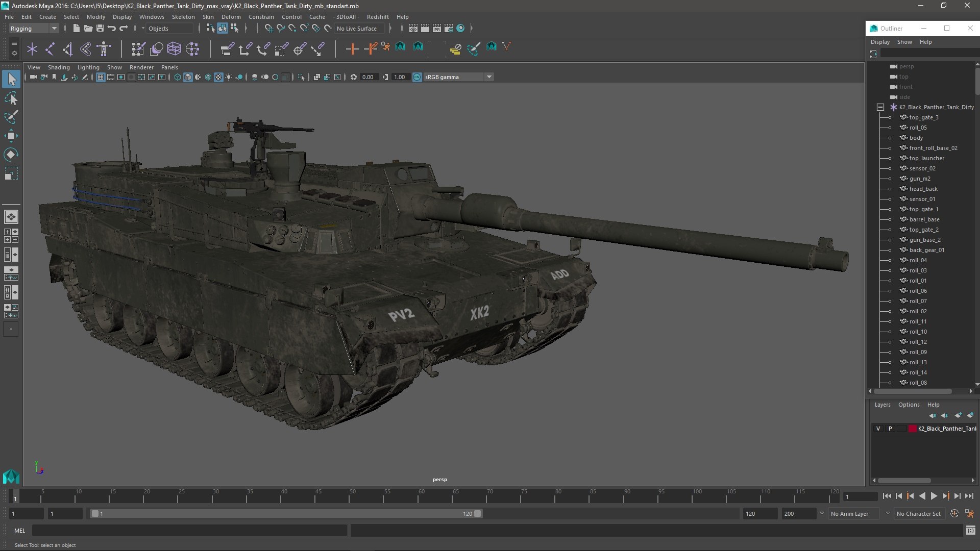Toggle the viewport grid display

click(101, 77)
